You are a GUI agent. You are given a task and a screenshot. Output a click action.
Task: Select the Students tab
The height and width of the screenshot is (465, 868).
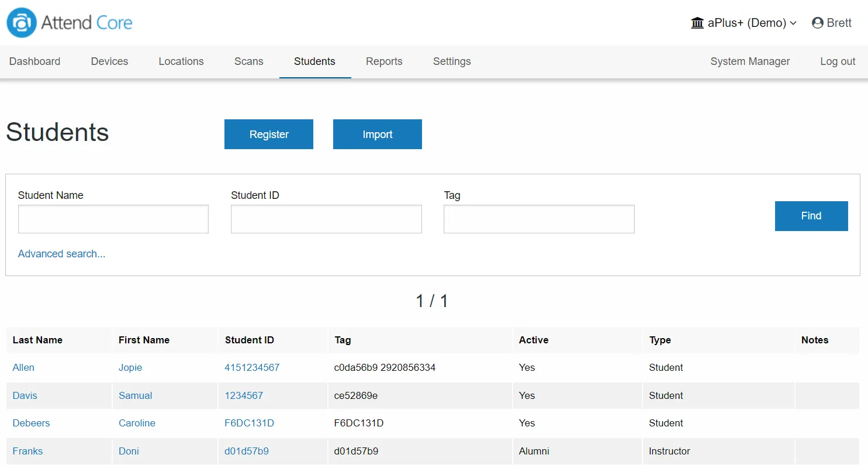[x=315, y=61]
